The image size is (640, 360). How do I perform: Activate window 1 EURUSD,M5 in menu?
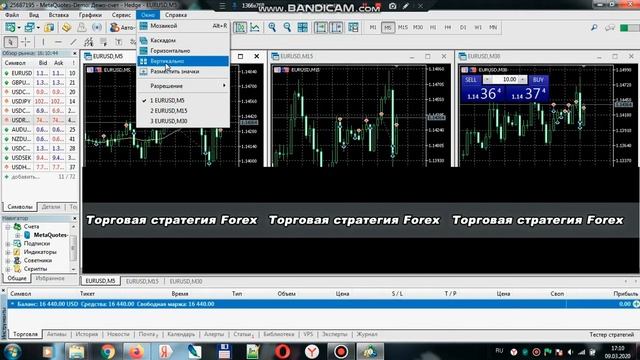(183, 100)
